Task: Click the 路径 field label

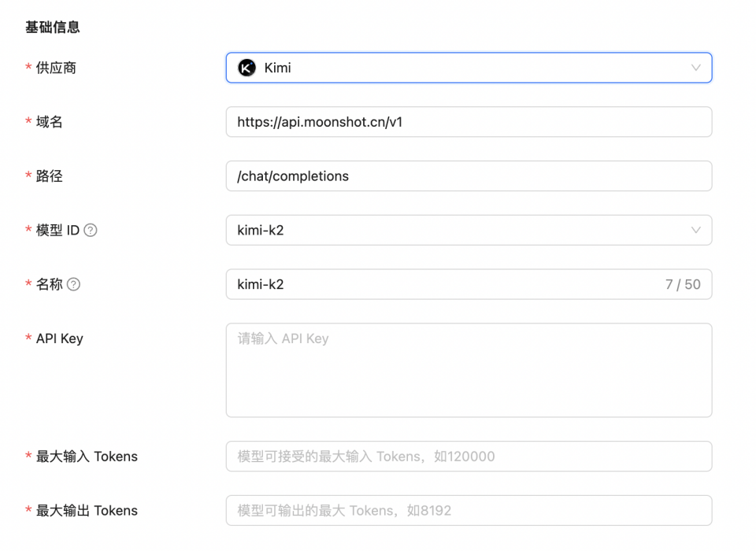Action: tap(49, 176)
